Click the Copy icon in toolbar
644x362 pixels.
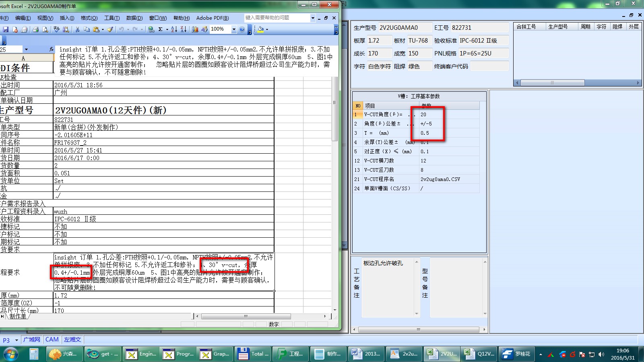coord(87,29)
